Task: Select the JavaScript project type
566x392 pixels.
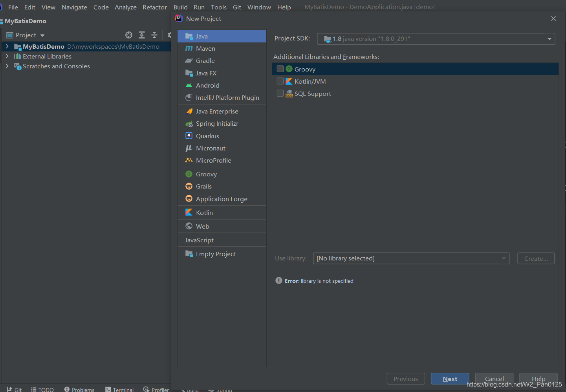Action: pyautogui.click(x=222, y=240)
